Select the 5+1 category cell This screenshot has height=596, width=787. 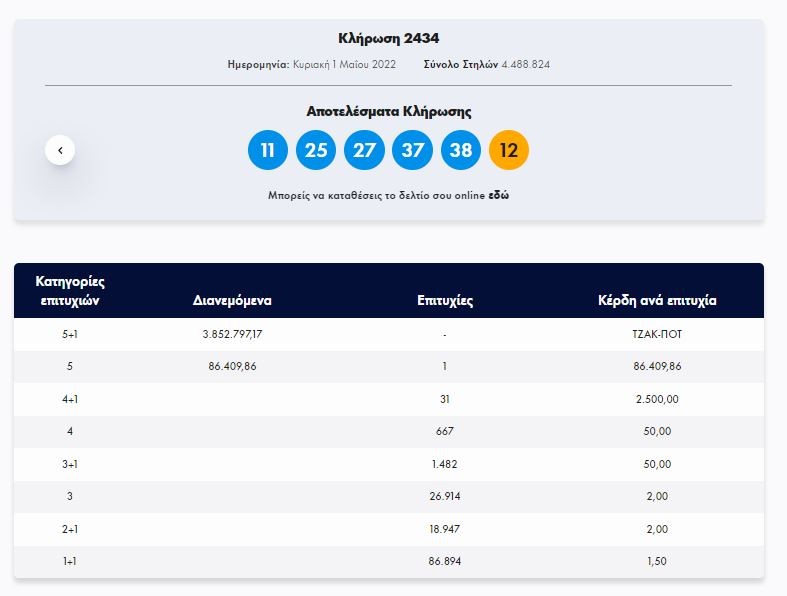(70, 334)
